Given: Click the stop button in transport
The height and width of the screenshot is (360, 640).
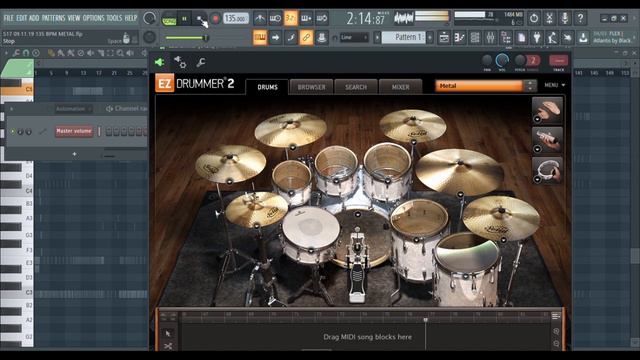Looking at the screenshot, I should tap(200, 19).
